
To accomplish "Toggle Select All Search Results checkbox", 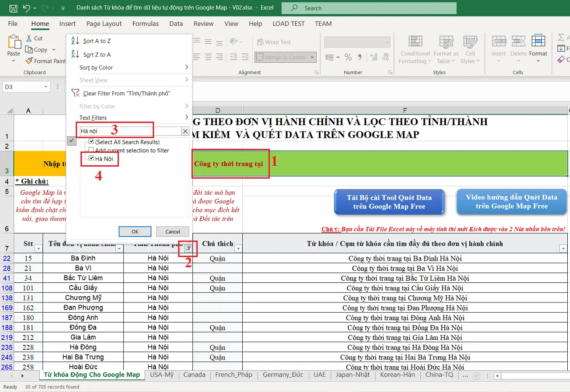I will [91, 142].
